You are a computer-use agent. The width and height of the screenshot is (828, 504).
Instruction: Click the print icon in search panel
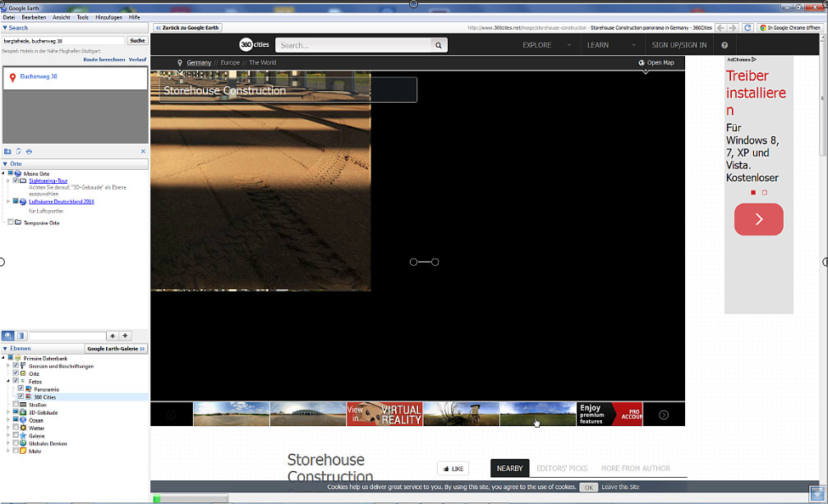(x=29, y=151)
